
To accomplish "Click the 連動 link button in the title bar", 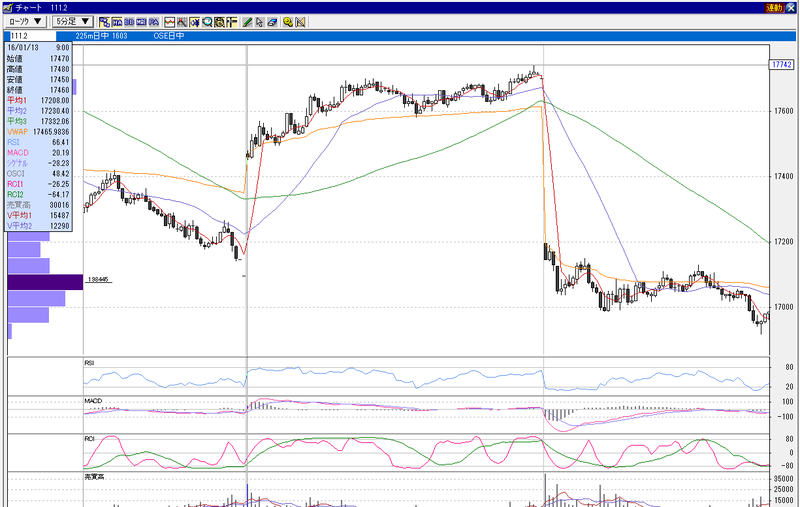I will click(774, 8).
